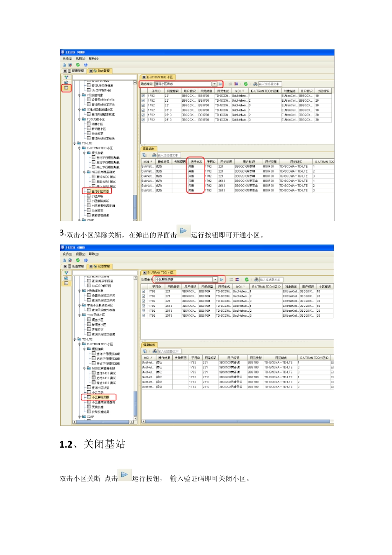This screenshot has width=392, height=555.
Task: Click red-boxed bottom sidebar icon in upper screenshot
Action: tap(66, 88)
